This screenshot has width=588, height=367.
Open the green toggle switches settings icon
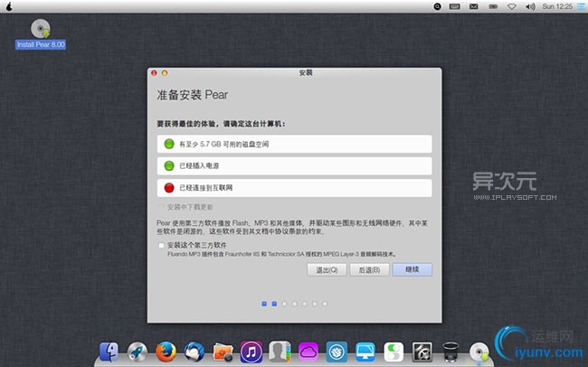[x=394, y=352]
